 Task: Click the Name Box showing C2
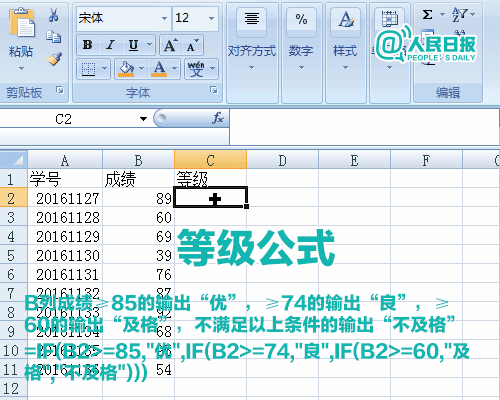tap(63, 119)
